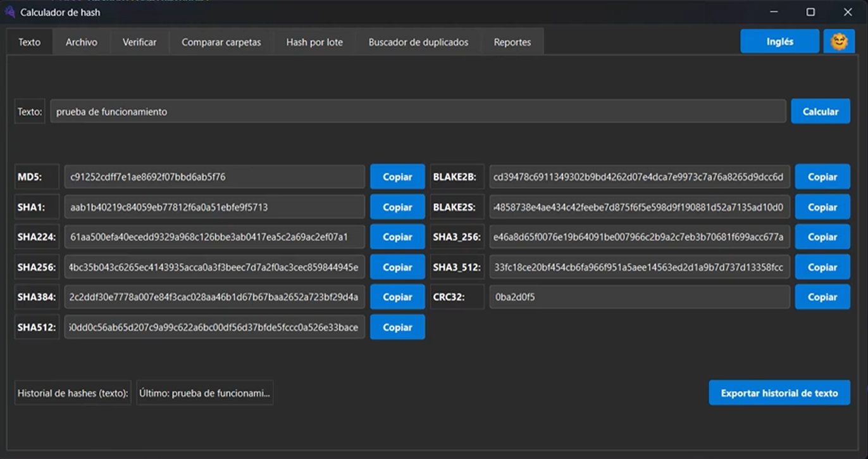Copy the BLAKE2B hash value

click(x=822, y=177)
